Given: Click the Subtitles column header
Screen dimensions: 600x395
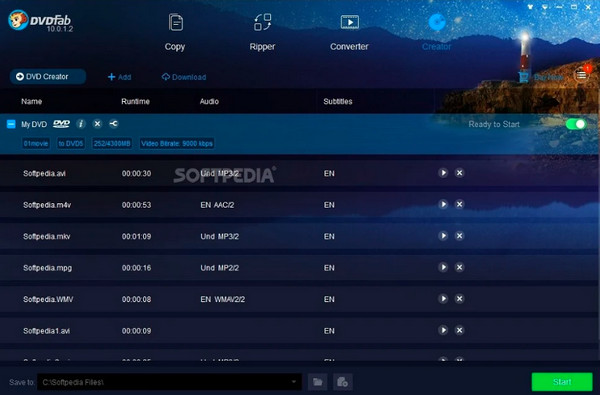Looking at the screenshot, I should pyautogui.click(x=338, y=101).
